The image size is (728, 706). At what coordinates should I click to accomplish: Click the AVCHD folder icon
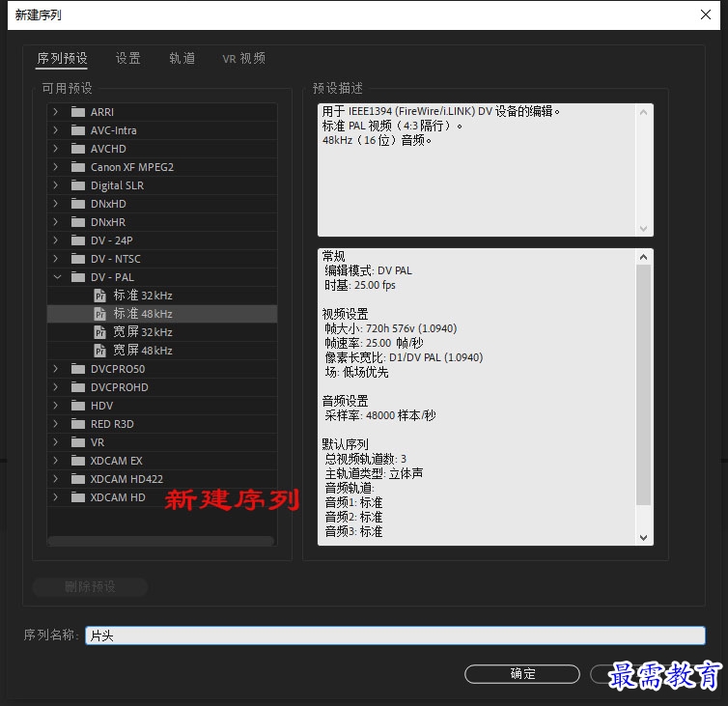click(78, 149)
